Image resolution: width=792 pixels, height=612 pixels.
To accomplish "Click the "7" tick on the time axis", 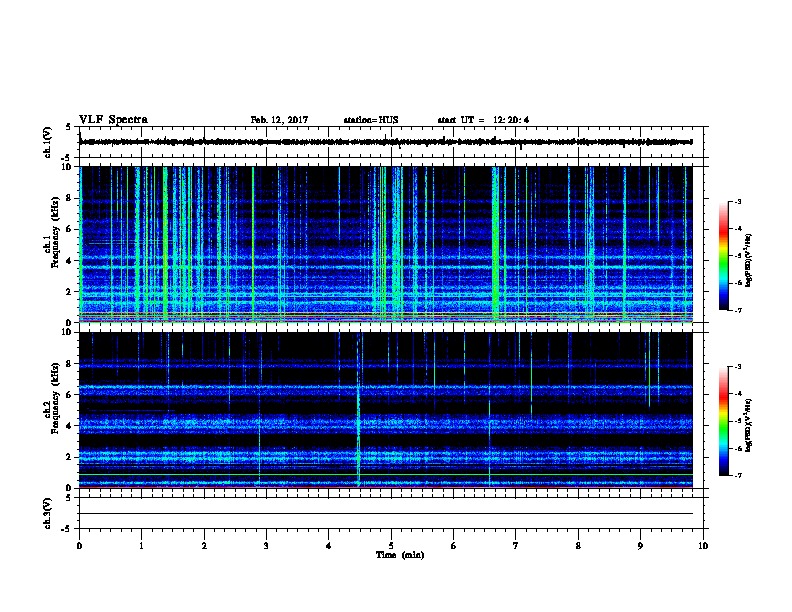I will [x=516, y=546].
